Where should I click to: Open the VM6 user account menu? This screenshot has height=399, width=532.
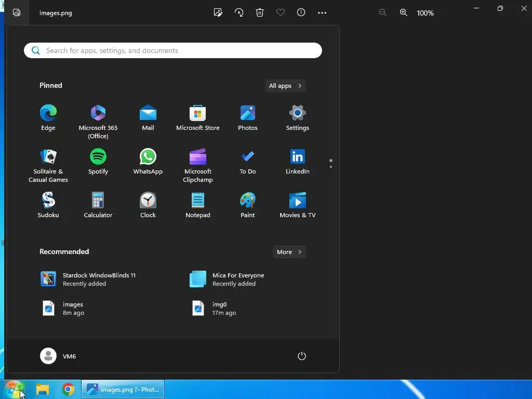[x=58, y=356]
